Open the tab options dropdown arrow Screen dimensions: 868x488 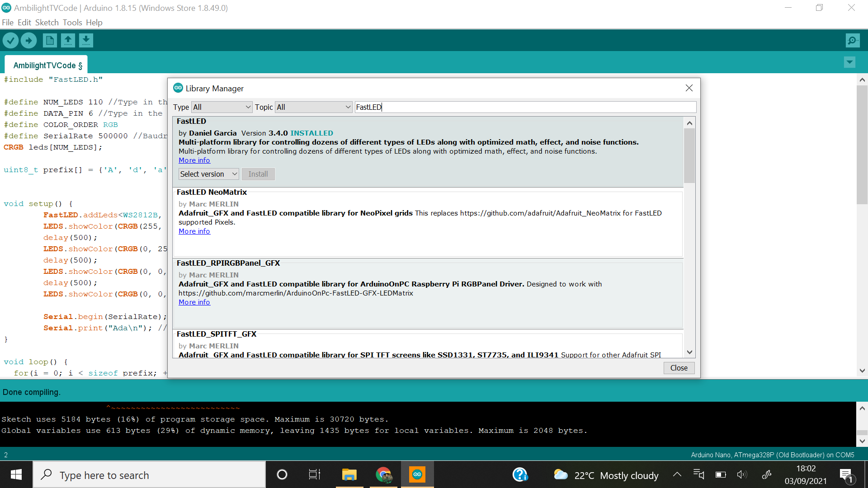coord(849,62)
